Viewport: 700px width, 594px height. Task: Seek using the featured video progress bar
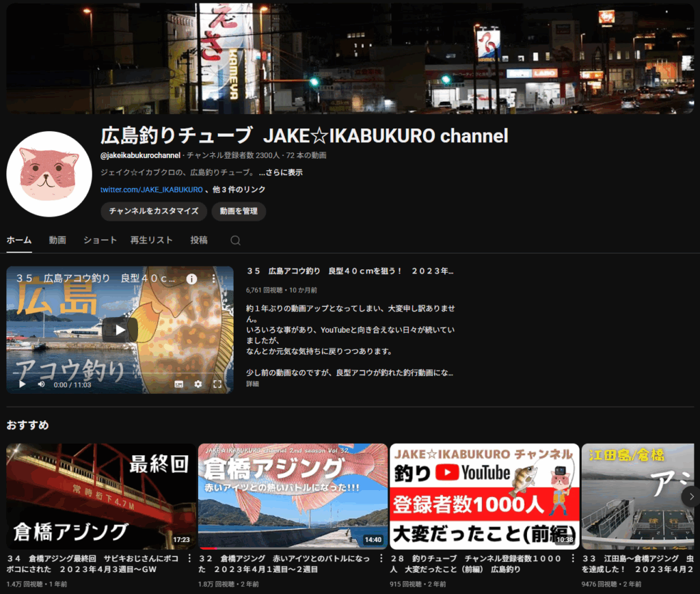120,374
